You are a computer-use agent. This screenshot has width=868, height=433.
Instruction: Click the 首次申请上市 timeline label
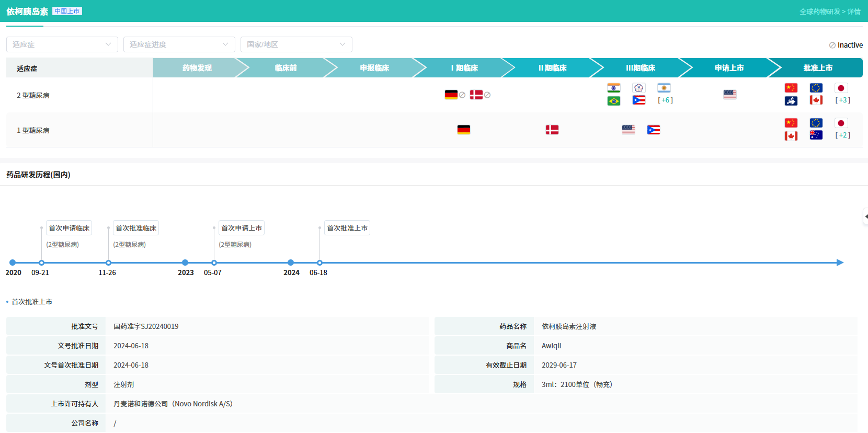pyautogui.click(x=242, y=228)
